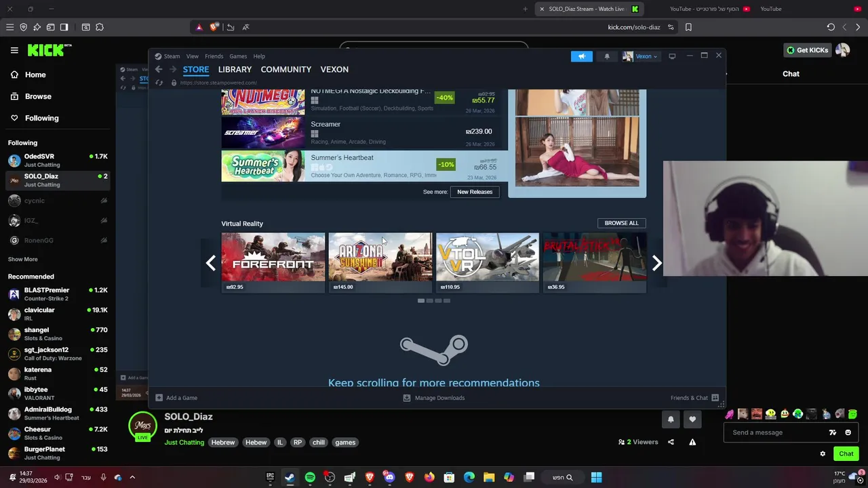Click the Steam icon in taskbar
Viewport: 868px width, 488px height.
tap(290, 477)
